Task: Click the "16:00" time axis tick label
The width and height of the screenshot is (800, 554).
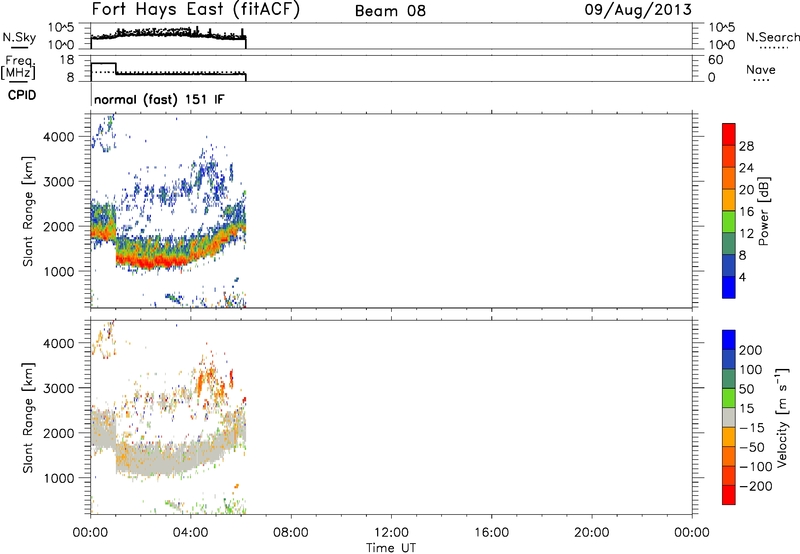Action: tap(491, 533)
